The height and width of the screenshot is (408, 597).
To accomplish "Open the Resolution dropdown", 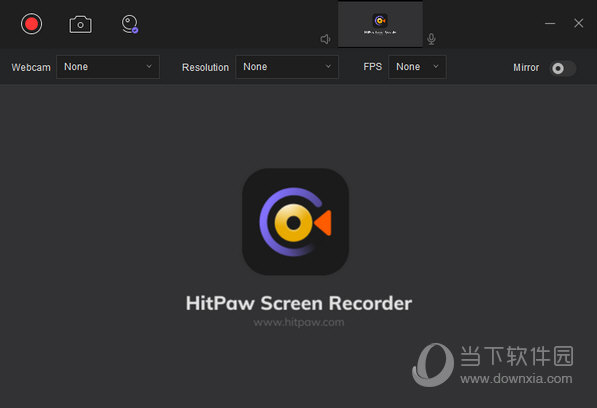I will tap(287, 67).
